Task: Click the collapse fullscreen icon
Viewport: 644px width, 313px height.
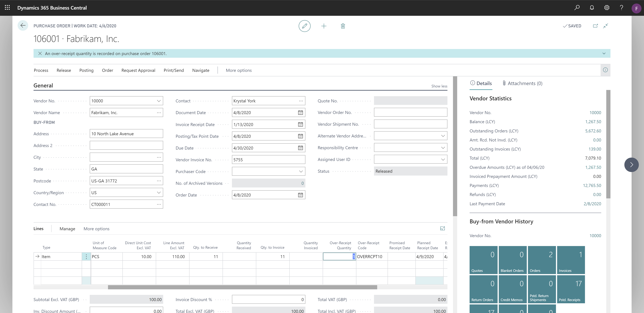Action: point(607,26)
